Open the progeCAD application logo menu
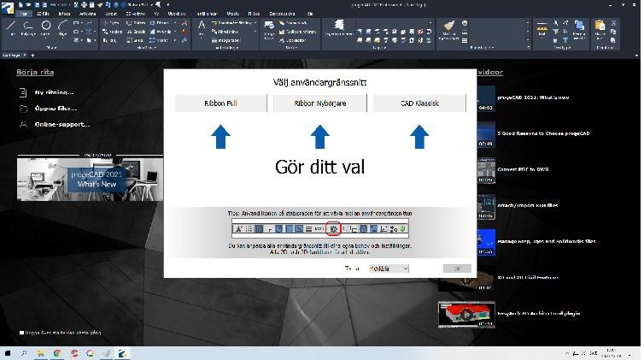The height and width of the screenshot is (360, 644). [8, 9]
